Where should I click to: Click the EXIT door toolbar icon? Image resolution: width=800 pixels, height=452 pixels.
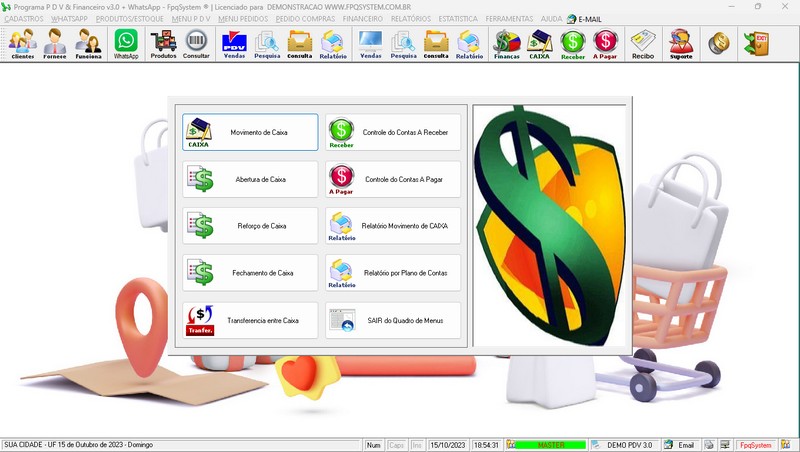(x=756, y=44)
